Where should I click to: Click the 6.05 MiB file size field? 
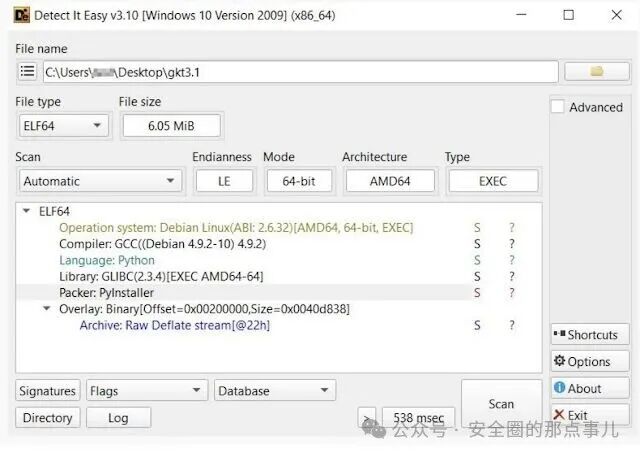(171, 126)
